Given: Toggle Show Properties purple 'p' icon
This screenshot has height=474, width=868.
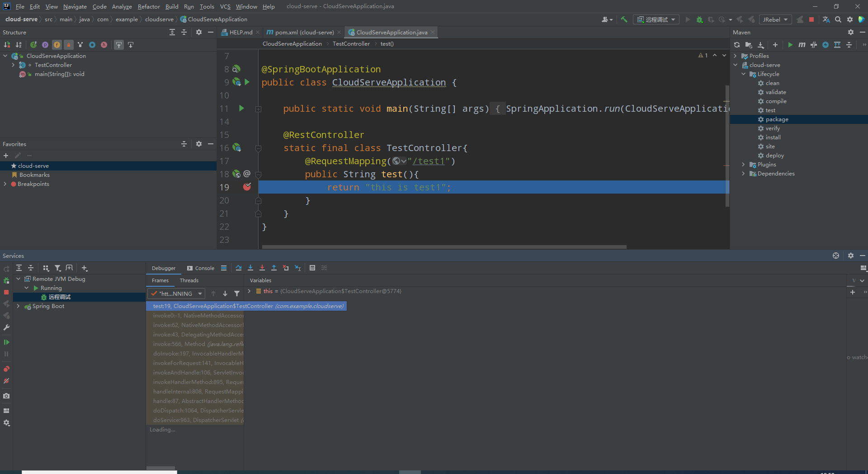Looking at the screenshot, I should 45,45.
